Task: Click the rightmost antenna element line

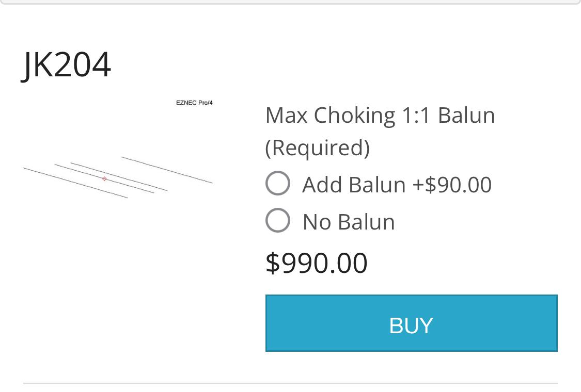Action: pos(167,170)
